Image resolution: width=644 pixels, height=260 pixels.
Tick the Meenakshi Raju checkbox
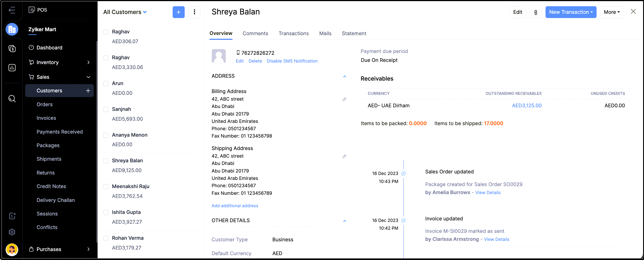106,187
